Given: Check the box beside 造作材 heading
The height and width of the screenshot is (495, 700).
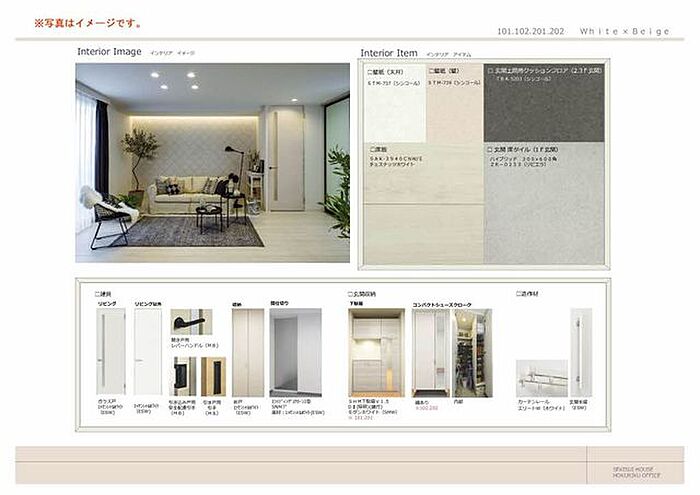Looking at the screenshot, I should click(x=519, y=294).
